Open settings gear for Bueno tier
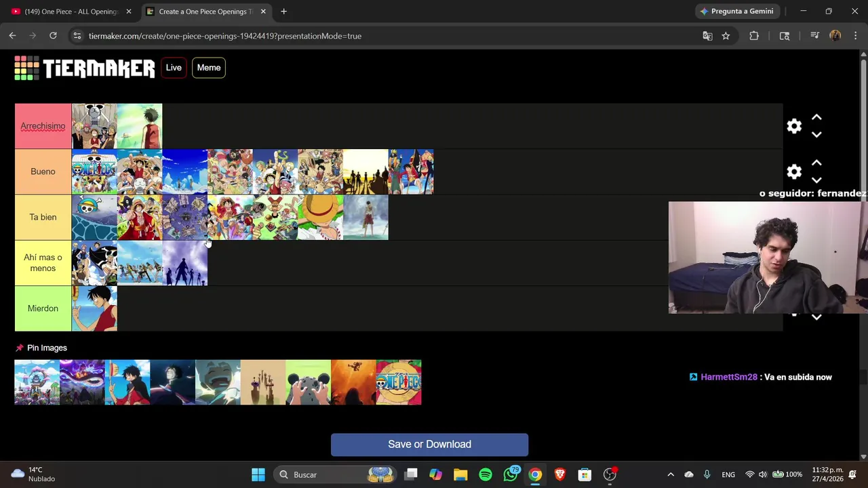The image size is (868, 488). click(x=794, y=171)
